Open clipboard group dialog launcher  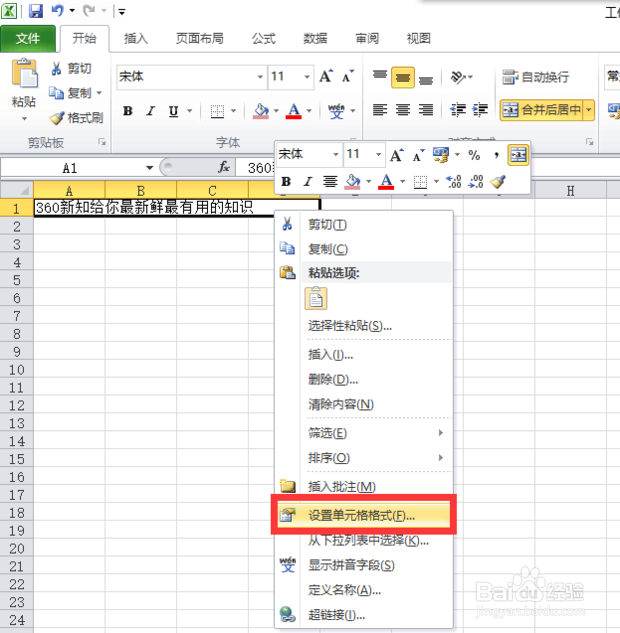(x=102, y=142)
